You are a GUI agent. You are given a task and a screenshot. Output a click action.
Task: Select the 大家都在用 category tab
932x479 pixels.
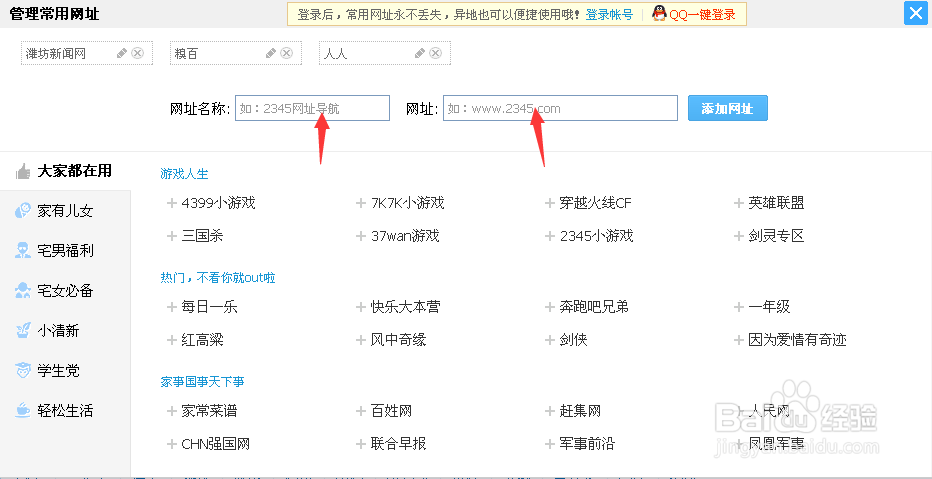(x=65, y=171)
